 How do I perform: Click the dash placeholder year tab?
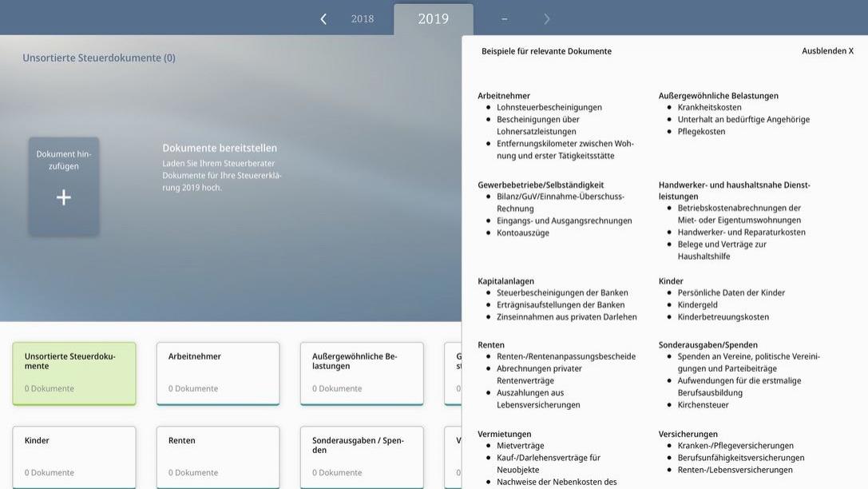pyautogui.click(x=505, y=19)
